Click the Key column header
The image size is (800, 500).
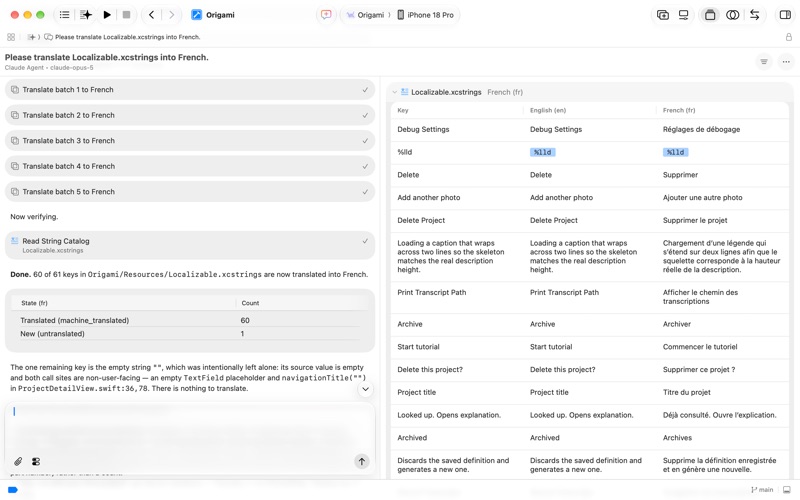point(403,110)
